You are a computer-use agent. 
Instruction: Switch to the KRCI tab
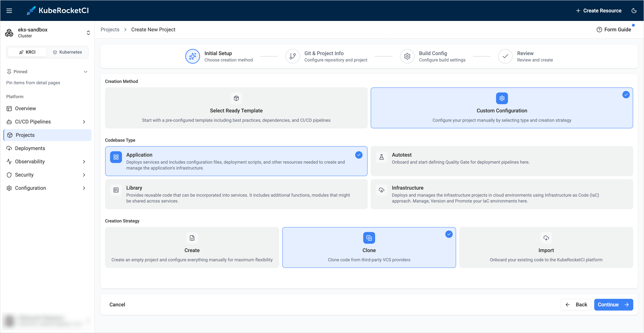(27, 52)
